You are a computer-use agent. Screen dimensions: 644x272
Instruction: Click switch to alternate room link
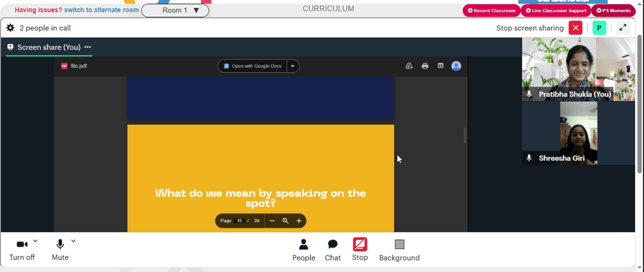tap(102, 10)
